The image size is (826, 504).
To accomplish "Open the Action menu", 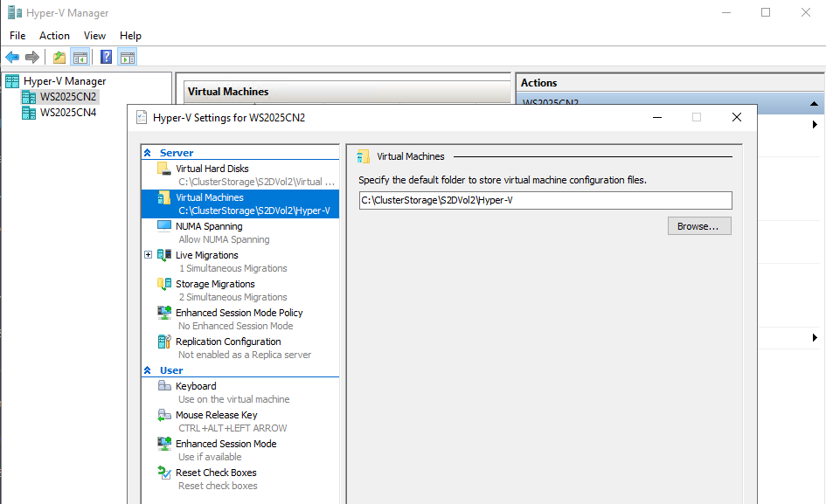I will coord(53,36).
